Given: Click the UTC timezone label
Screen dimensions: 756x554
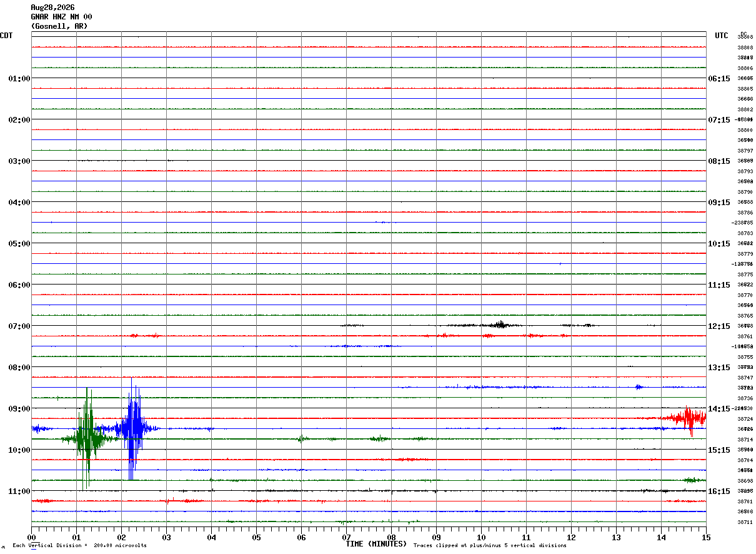Looking at the screenshot, I should tap(722, 36).
